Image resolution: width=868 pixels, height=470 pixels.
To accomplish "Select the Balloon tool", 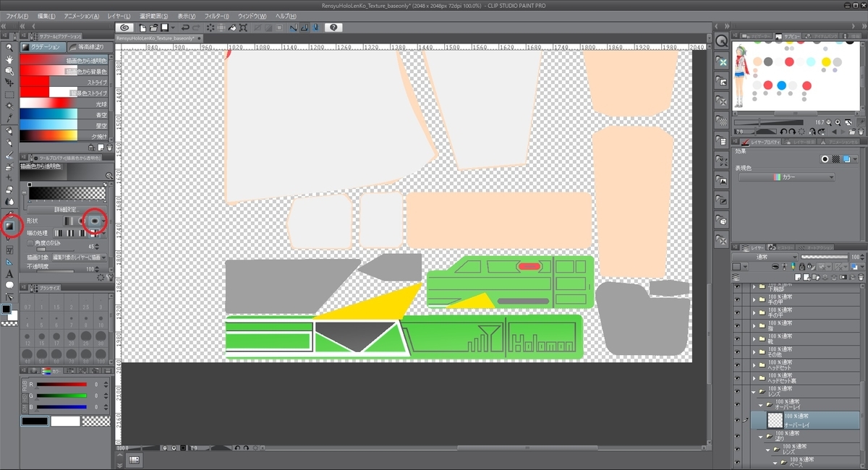I will point(9,285).
